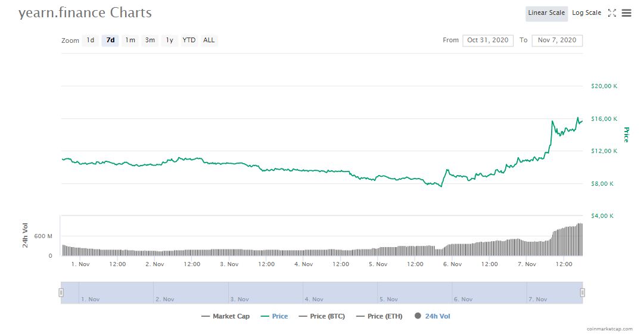Image resolution: width=644 pixels, height=334 pixels.
Task: Select the 1d zoom range
Action: point(91,40)
